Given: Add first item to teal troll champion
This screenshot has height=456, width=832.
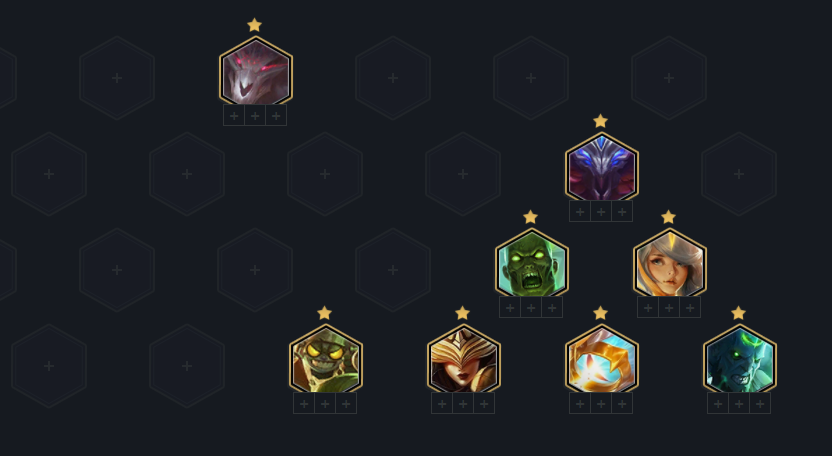Looking at the screenshot, I should point(718,403).
